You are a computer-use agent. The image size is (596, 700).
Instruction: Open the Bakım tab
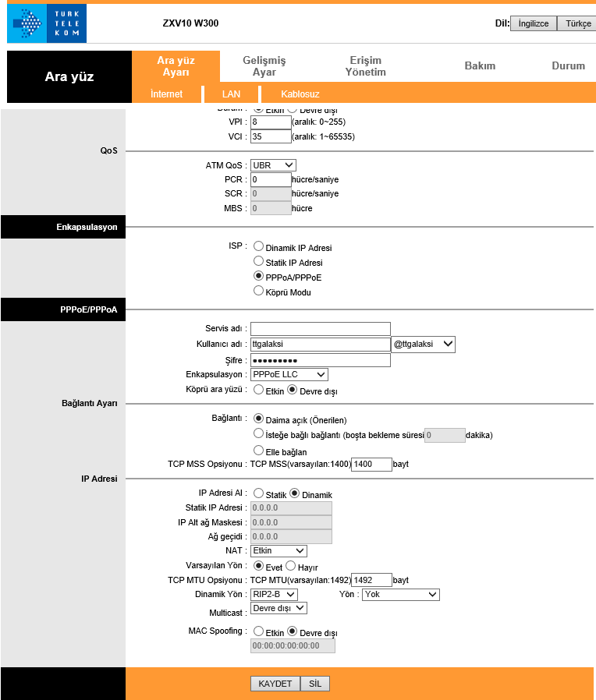pos(480,65)
